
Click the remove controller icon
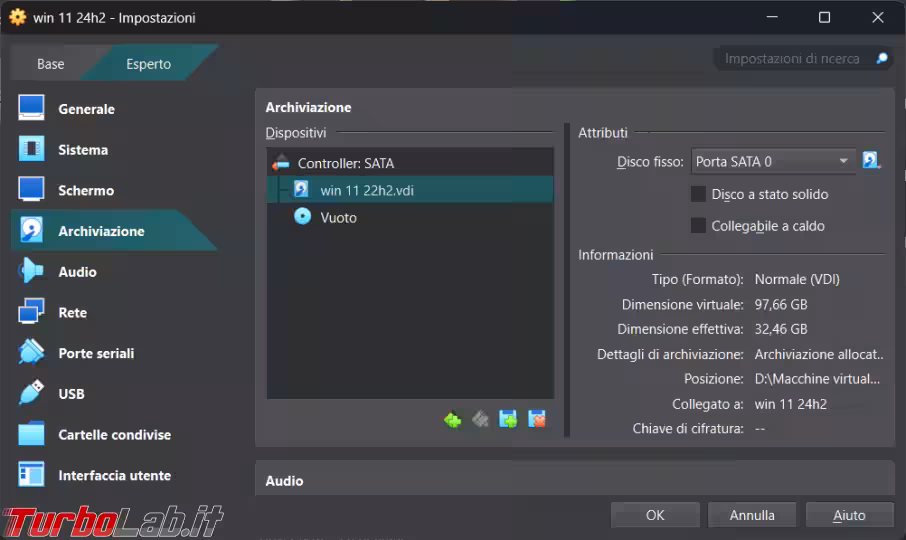tap(480, 419)
